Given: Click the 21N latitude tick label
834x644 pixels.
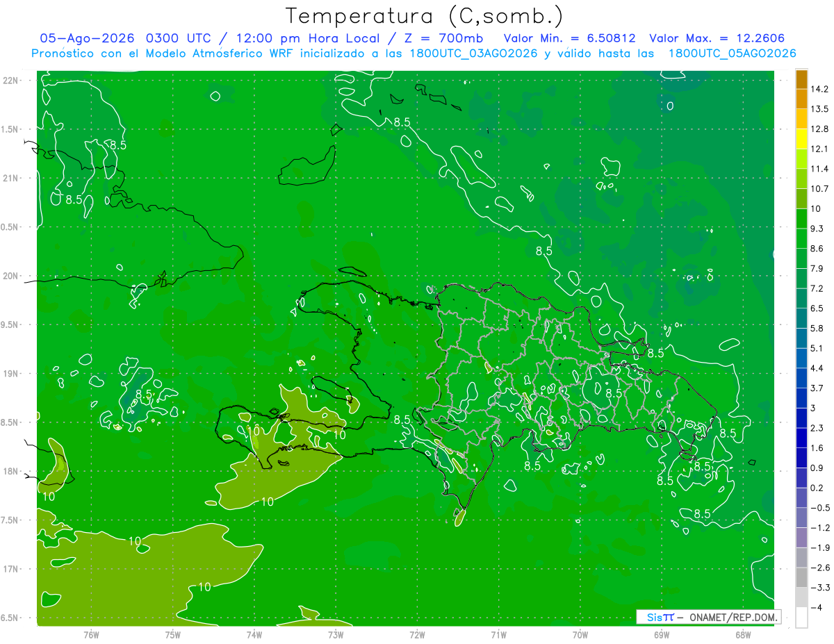Looking at the screenshot, I should click(x=10, y=178).
